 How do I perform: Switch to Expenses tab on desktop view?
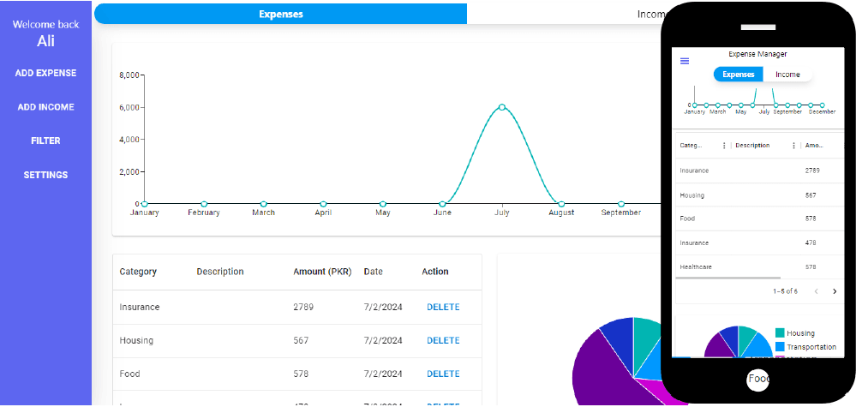281,14
